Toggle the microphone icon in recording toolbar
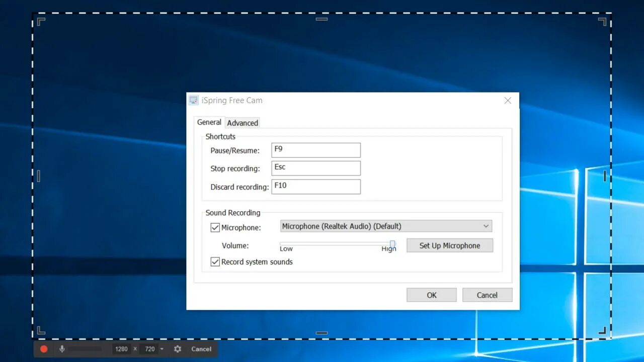This screenshot has height=362, width=644. (62, 349)
